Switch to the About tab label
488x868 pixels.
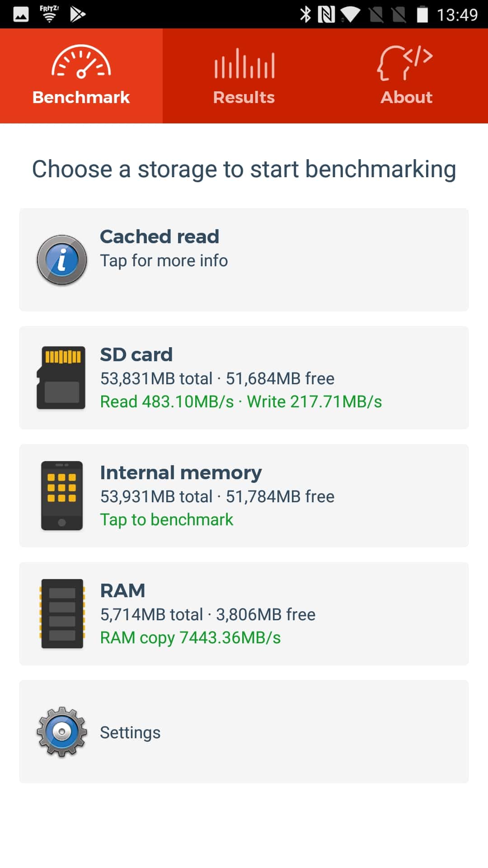(x=406, y=97)
